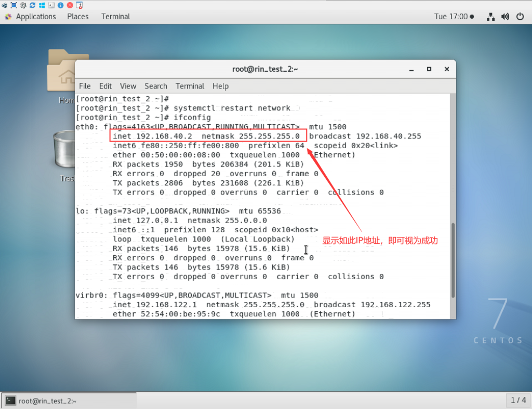Click the terminal vertical scrollbar
532x409 pixels.
tap(453, 260)
